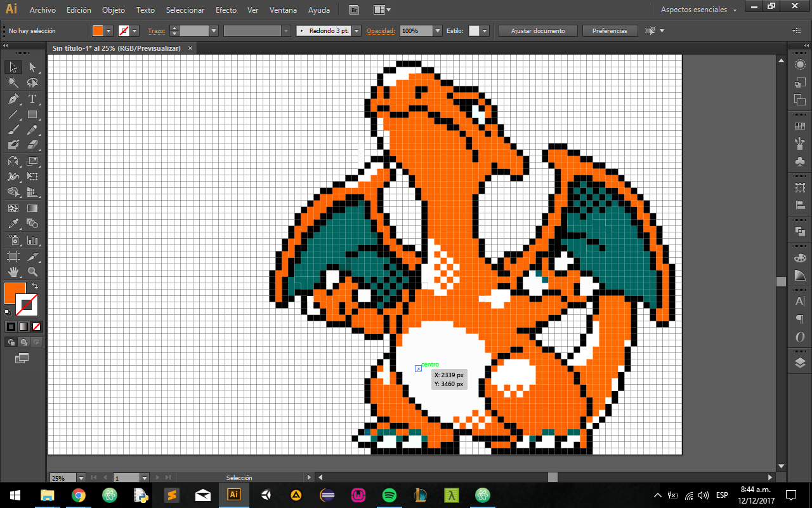Select the Pen tool
The height and width of the screenshot is (508, 812).
pos(13,99)
